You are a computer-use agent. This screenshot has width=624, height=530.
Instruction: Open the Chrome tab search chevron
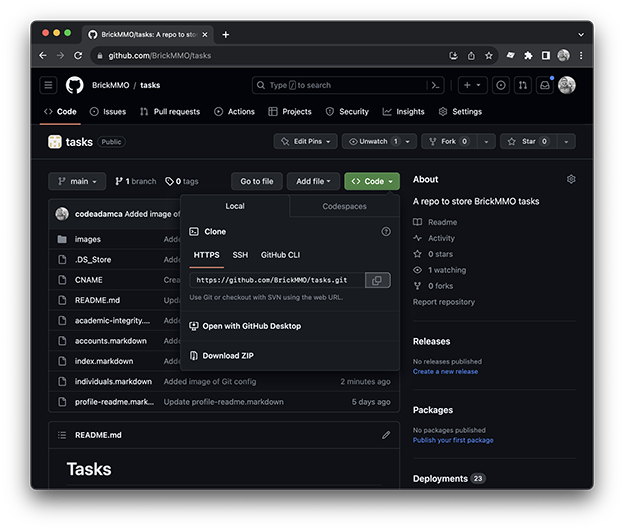581,35
